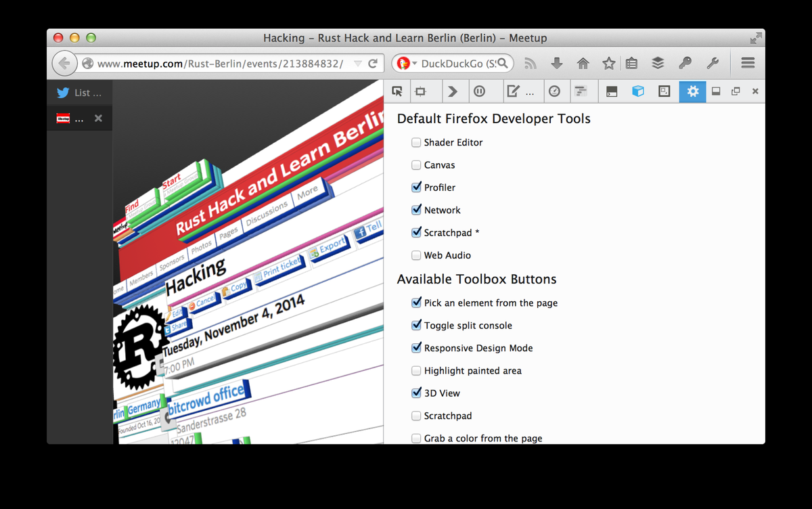Go to the Firefox Home page
Image resolution: width=812 pixels, height=509 pixels.
tap(583, 64)
